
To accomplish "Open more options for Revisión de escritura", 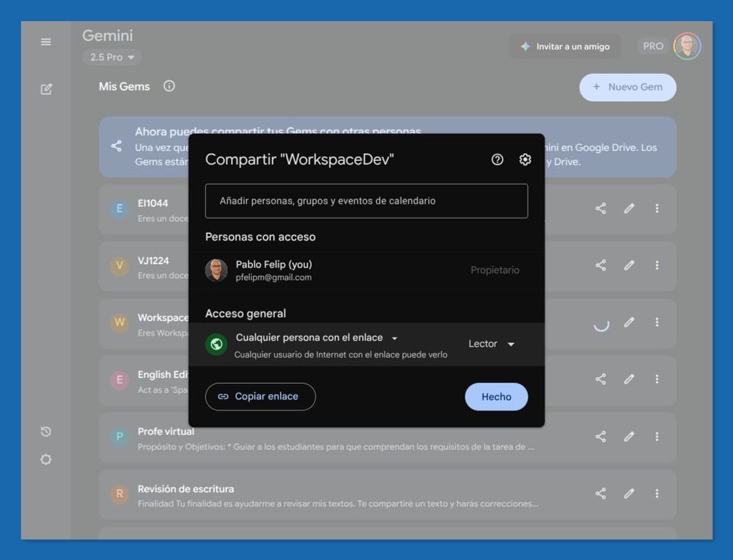I will point(657,493).
